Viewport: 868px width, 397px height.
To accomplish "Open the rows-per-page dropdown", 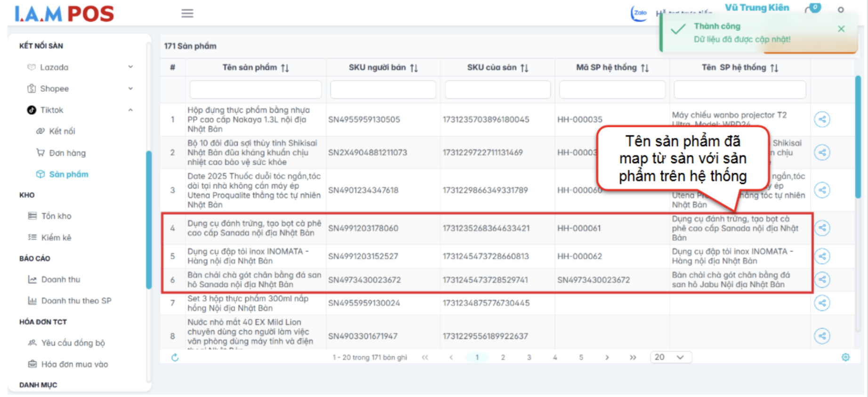I will tap(670, 357).
